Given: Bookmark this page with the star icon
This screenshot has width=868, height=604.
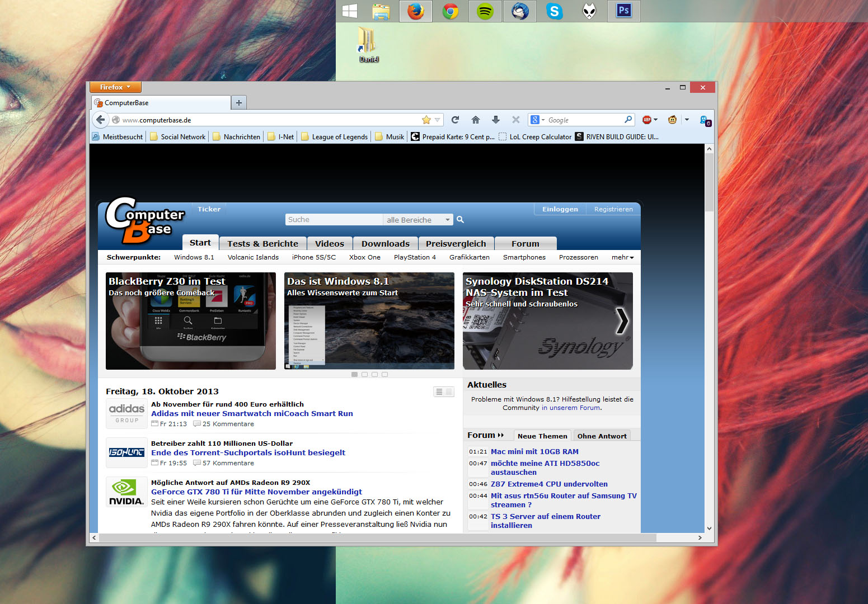Looking at the screenshot, I should (426, 120).
